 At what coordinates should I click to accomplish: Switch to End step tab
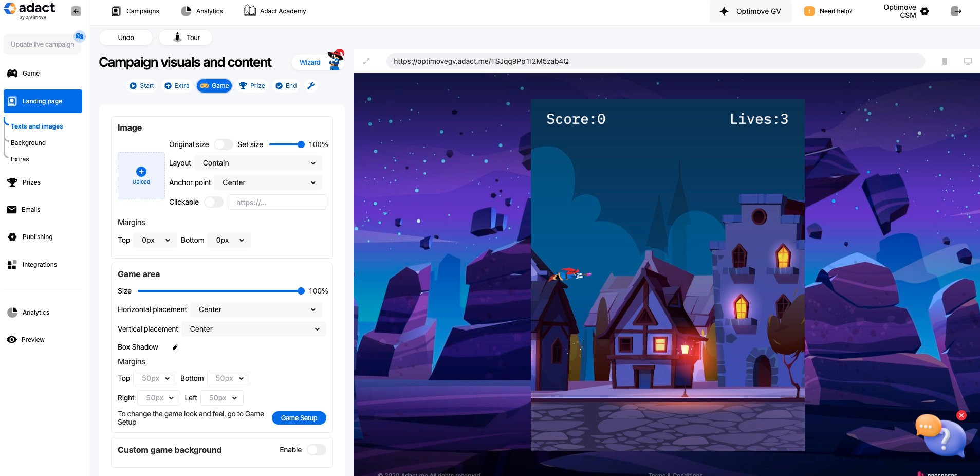click(286, 86)
